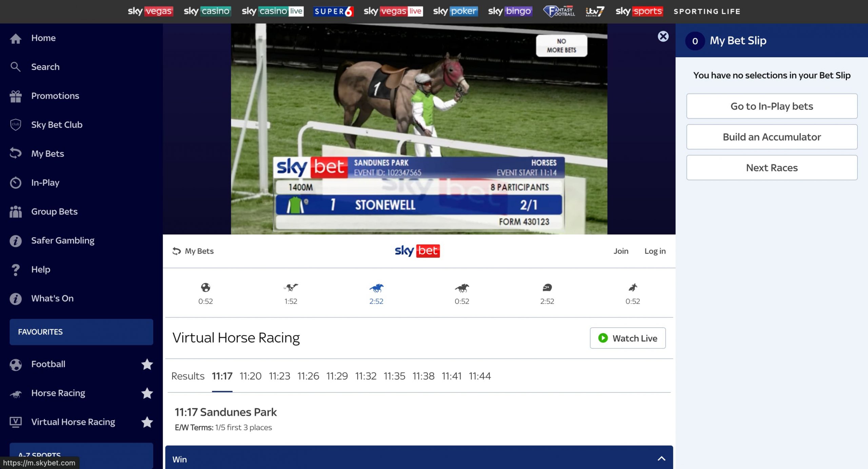Click the Home icon in sidebar
The width and height of the screenshot is (868, 469).
16,38
